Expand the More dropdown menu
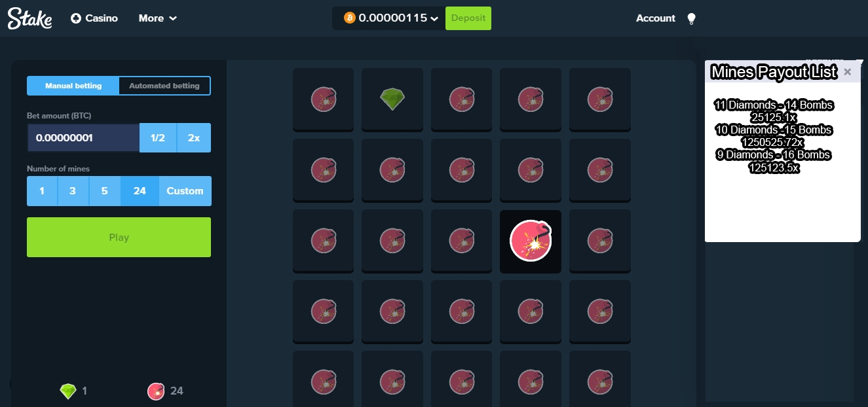 [x=158, y=18]
